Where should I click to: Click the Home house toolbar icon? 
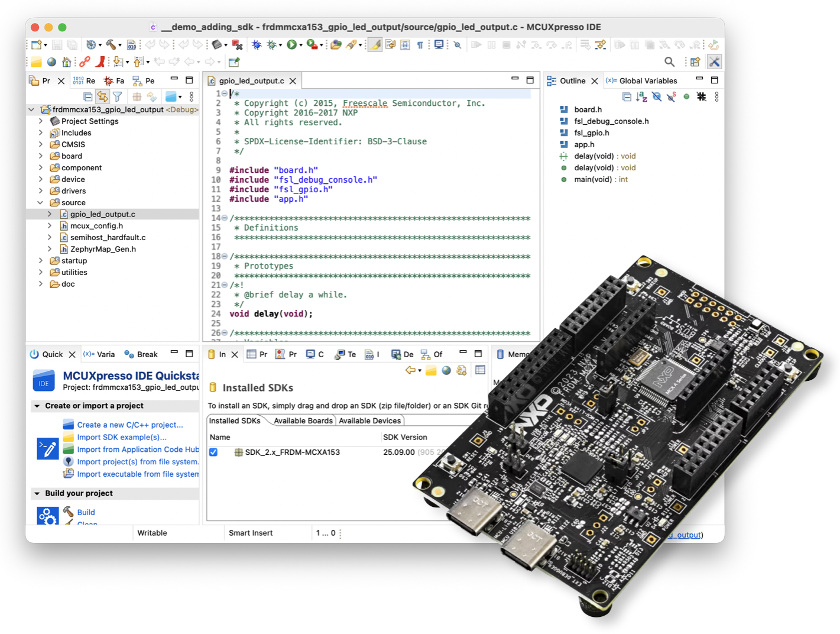coord(67,62)
